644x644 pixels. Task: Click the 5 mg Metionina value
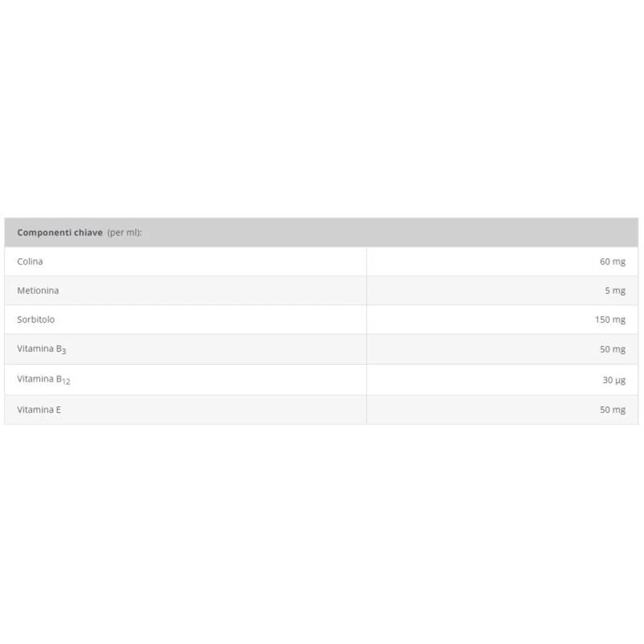point(615,291)
